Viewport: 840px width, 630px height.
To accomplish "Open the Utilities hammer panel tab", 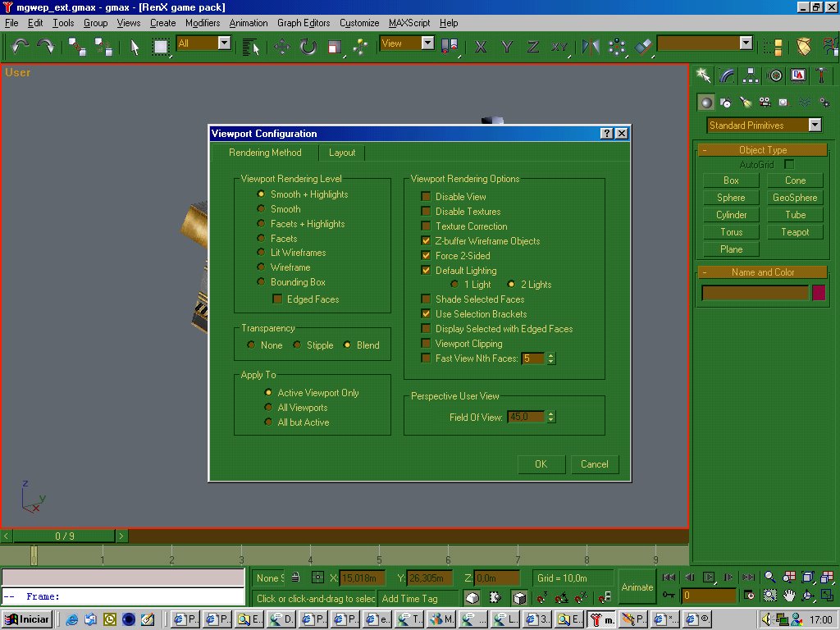I will click(x=821, y=75).
